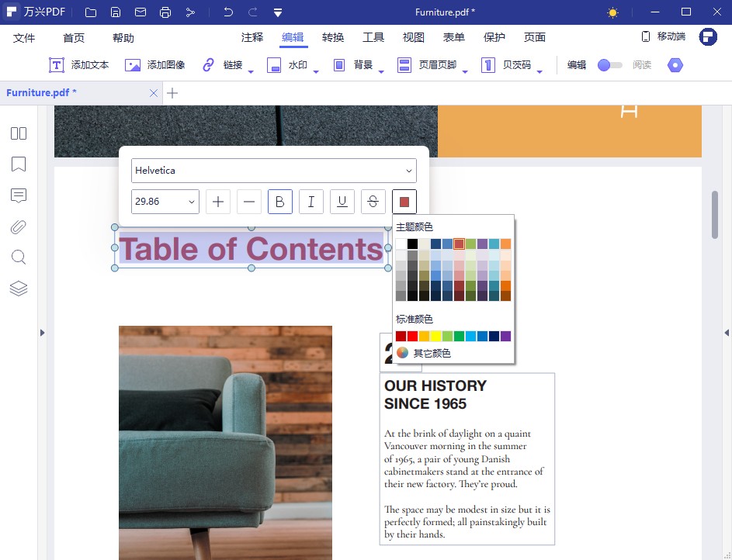Toggle the edit/read mode switch
The image size is (732, 560).
(x=609, y=65)
